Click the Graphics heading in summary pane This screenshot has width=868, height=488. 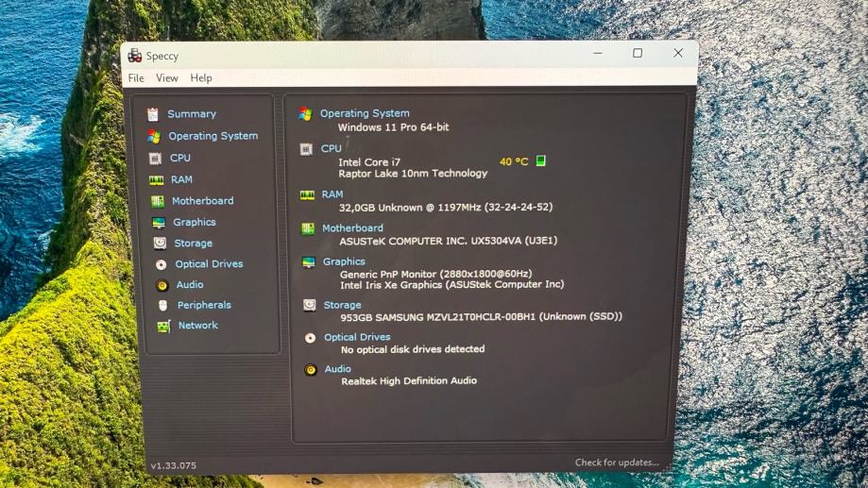click(344, 261)
